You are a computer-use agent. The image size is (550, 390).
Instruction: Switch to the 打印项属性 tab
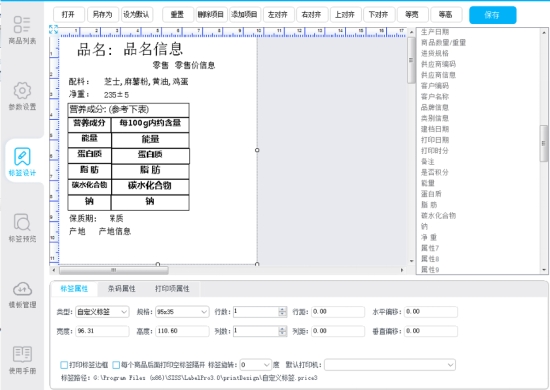[x=172, y=289]
